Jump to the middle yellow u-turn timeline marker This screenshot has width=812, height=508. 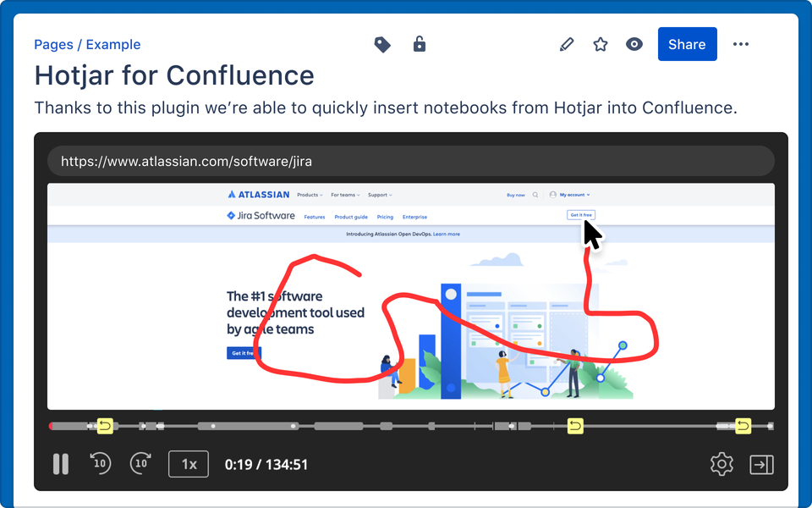[x=575, y=426]
